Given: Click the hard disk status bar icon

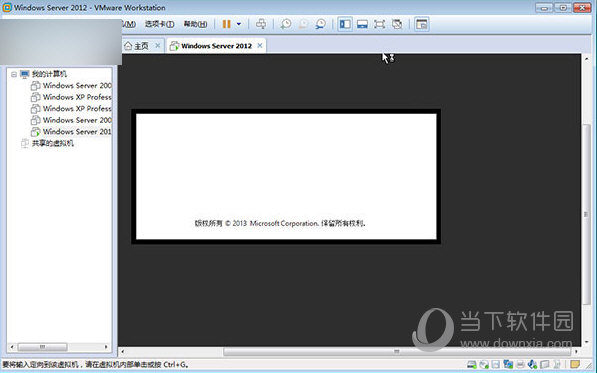Looking at the screenshot, I should point(472,365).
